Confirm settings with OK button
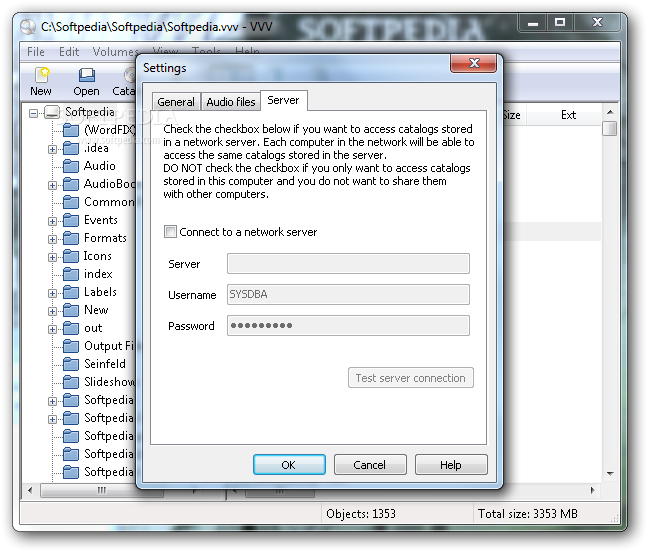Viewport: 648px width, 552px height. pos(289,465)
